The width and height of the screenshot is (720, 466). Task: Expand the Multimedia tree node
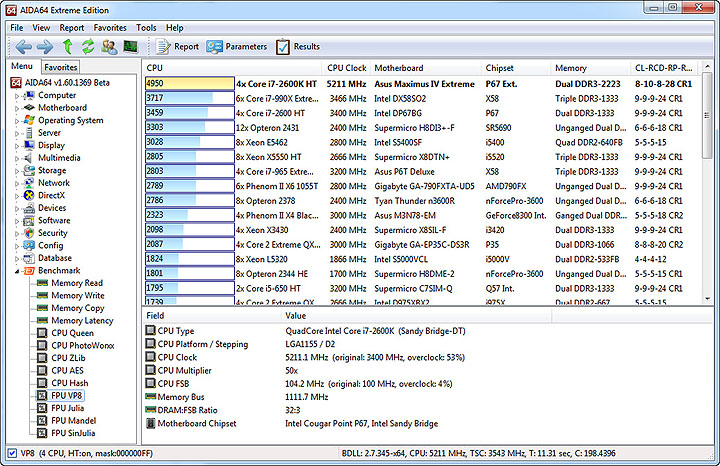tap(17, 158)
